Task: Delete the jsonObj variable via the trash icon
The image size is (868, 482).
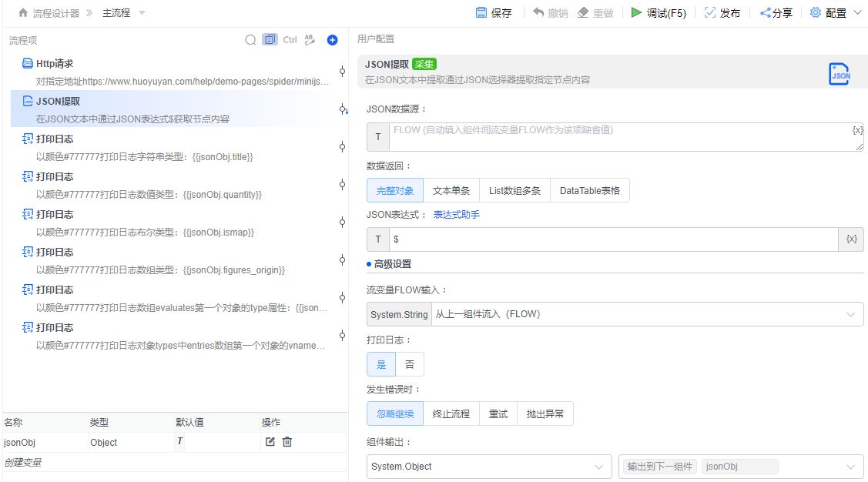Action: pos(286,442)
